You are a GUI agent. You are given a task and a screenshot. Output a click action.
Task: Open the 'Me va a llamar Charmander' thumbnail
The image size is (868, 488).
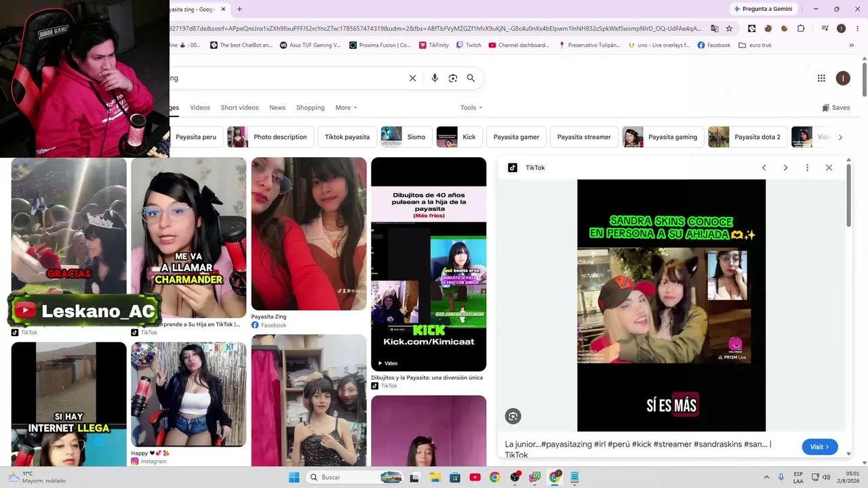coord(189,238)
